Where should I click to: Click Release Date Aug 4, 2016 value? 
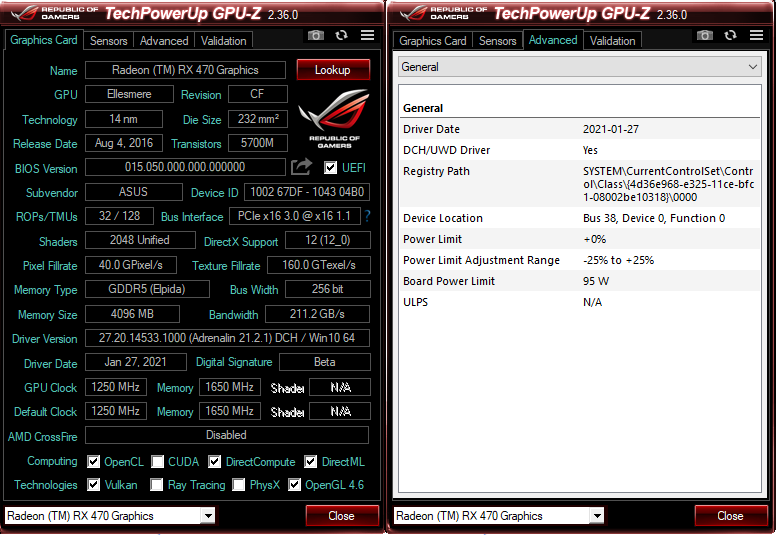coord(124,143)
